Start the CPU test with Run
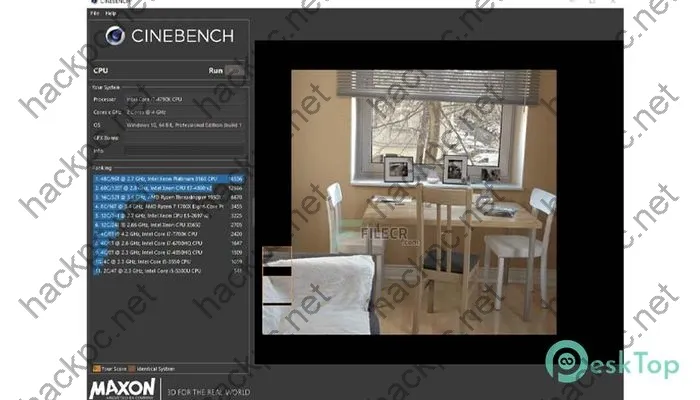Image resolution: width=700 pixels, height=400 pixels. point(235,71)
